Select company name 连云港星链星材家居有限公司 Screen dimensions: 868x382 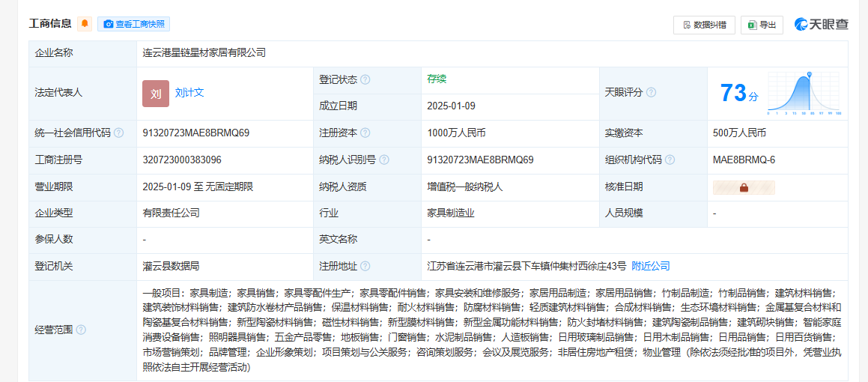click(204, 54)
